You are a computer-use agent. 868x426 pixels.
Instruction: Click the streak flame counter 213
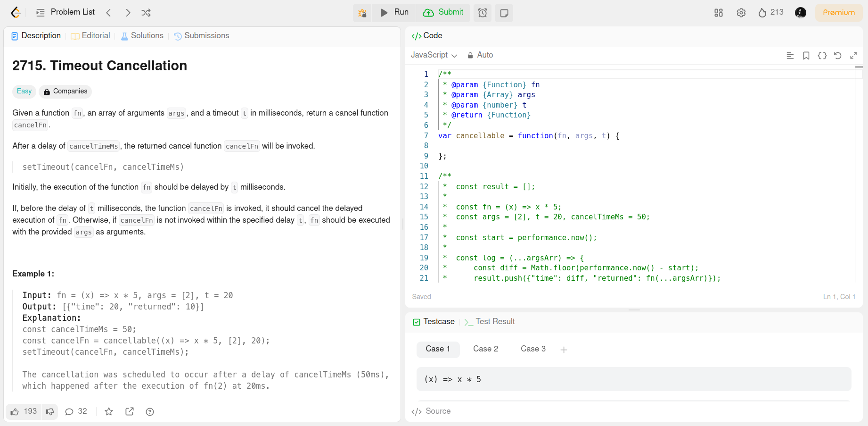[771, 12]
